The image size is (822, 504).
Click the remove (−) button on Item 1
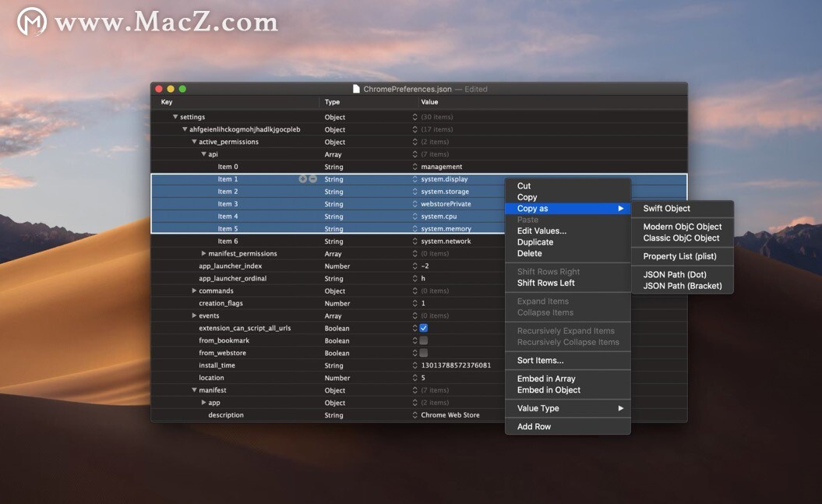[x=313, y=178]
